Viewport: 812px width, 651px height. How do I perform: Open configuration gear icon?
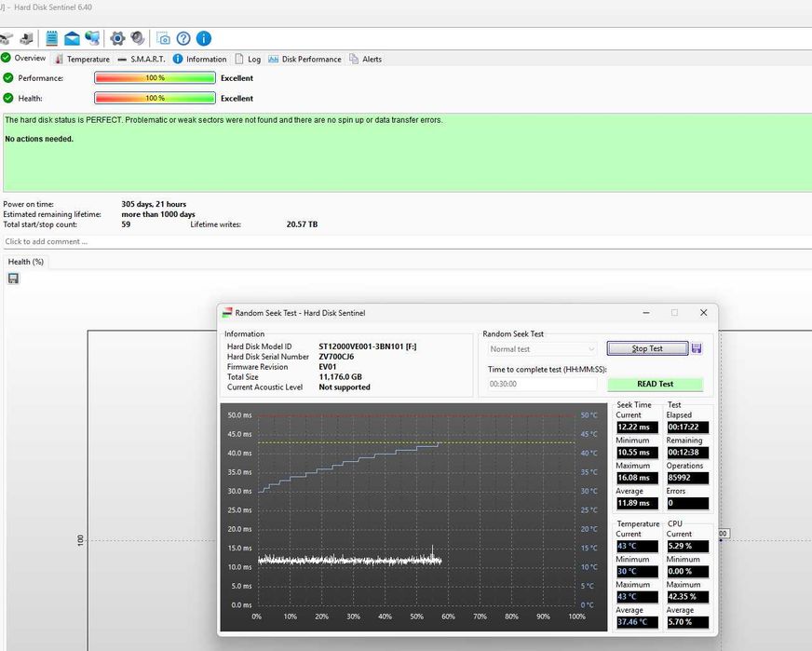click(117, 38)
